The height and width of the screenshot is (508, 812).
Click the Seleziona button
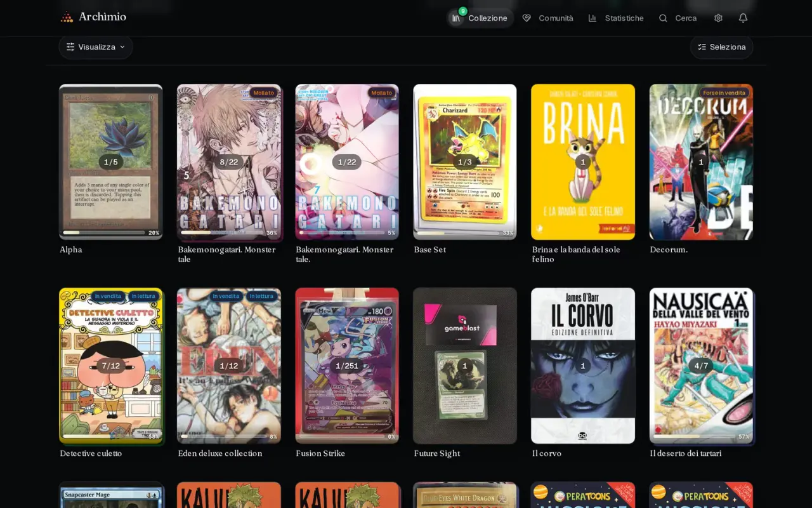tap(721, 47)
